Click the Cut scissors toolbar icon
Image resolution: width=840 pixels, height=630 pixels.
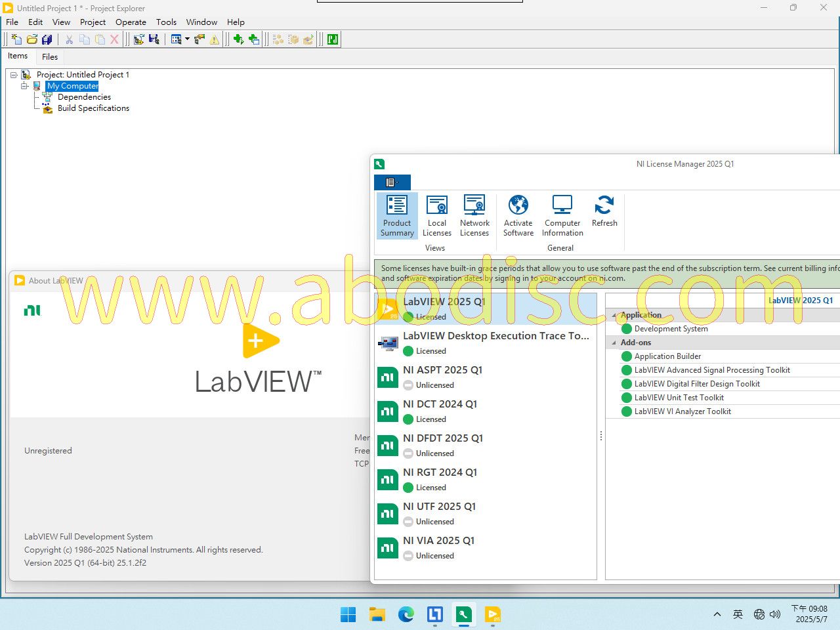pyautogui.click(x=69, y=39)
